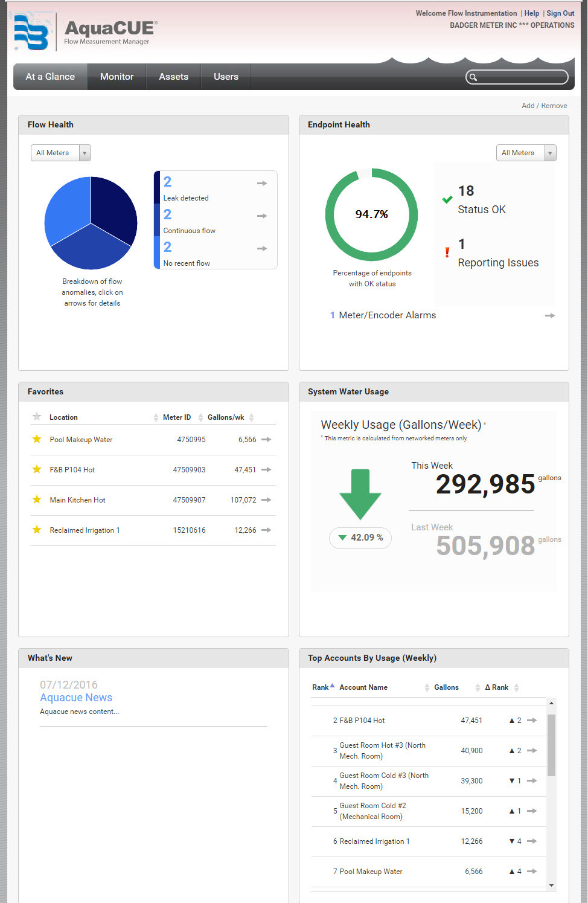Open No recent flow details arrow

click(x=262, y=248)
